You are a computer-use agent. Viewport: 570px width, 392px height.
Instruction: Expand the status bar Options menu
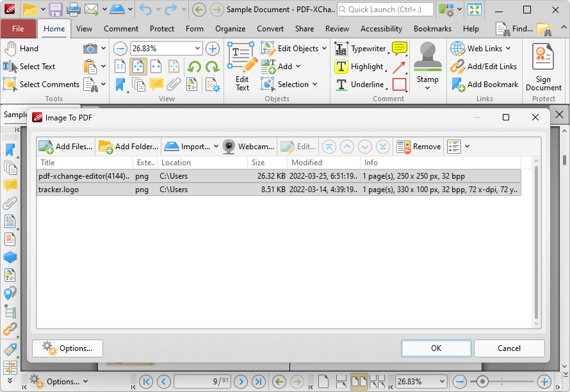click(x=60, y=382)
